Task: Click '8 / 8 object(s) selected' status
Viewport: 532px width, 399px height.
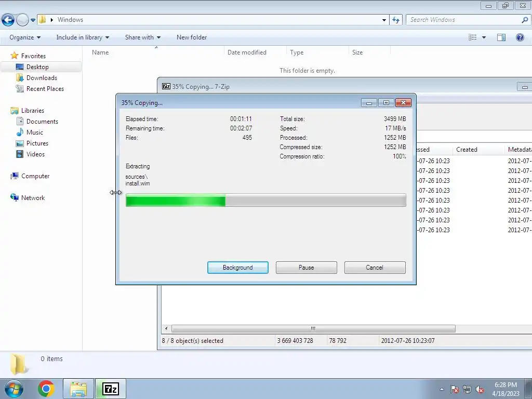Action: tap(192, 341)
